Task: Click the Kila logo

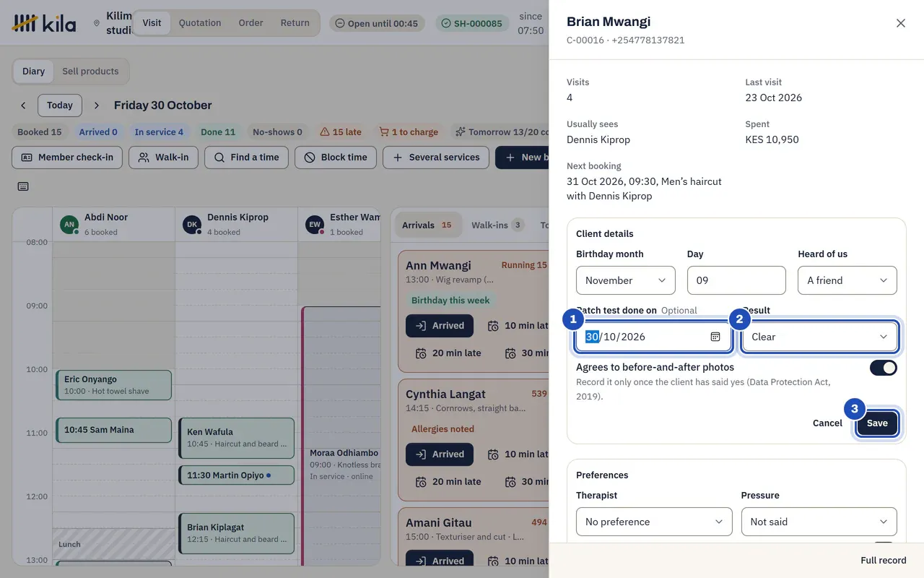Action: (44, 23)
